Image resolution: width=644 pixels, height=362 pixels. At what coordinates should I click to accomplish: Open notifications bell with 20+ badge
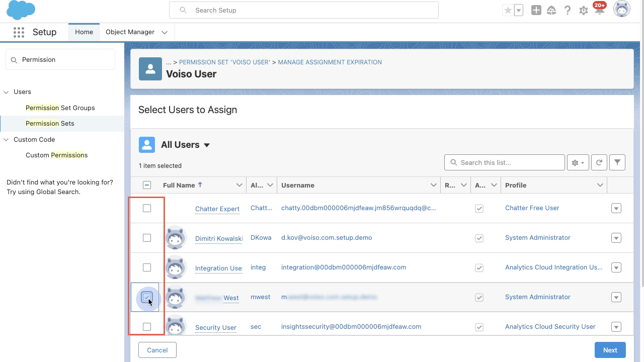pyautogui.click(x=599, y=9)
